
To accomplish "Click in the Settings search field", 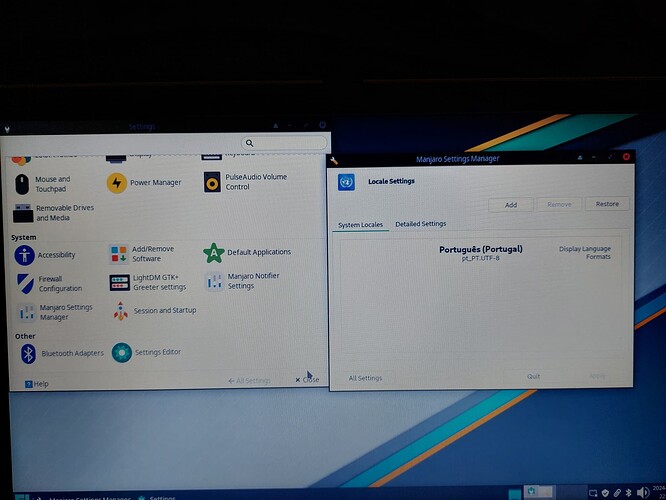I will tap(284, 143).
